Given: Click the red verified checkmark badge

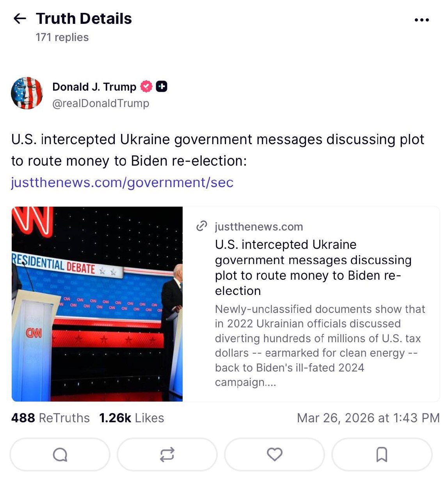Looking at the screenshot, I should pos(146,86).
